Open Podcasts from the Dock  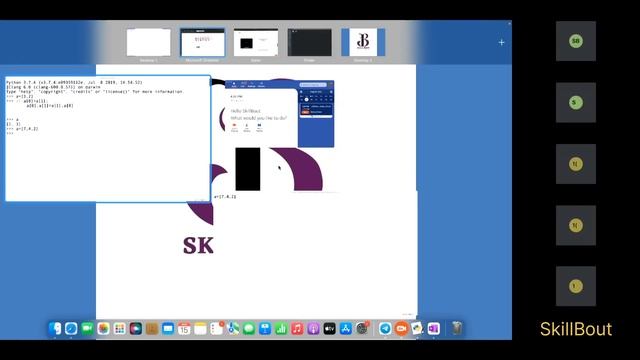pyautogui.click(x=313, y=328)
